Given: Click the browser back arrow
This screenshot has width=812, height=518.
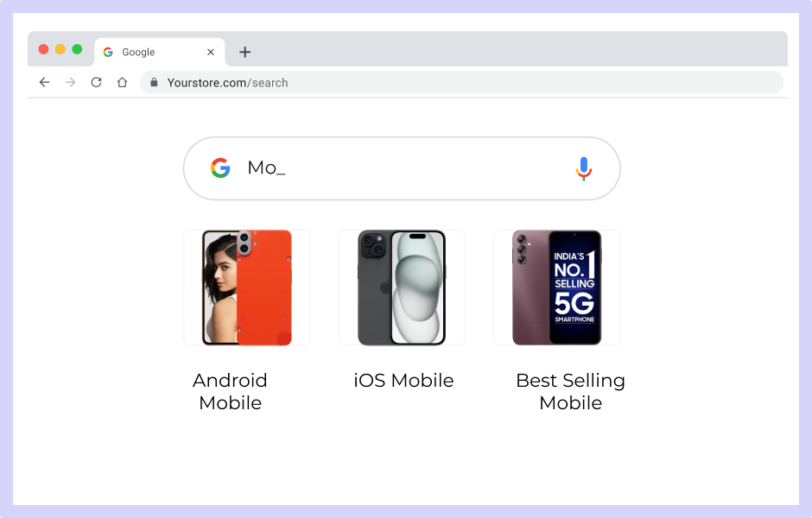Looking at the screenshot, I should (x=45, y=82).
